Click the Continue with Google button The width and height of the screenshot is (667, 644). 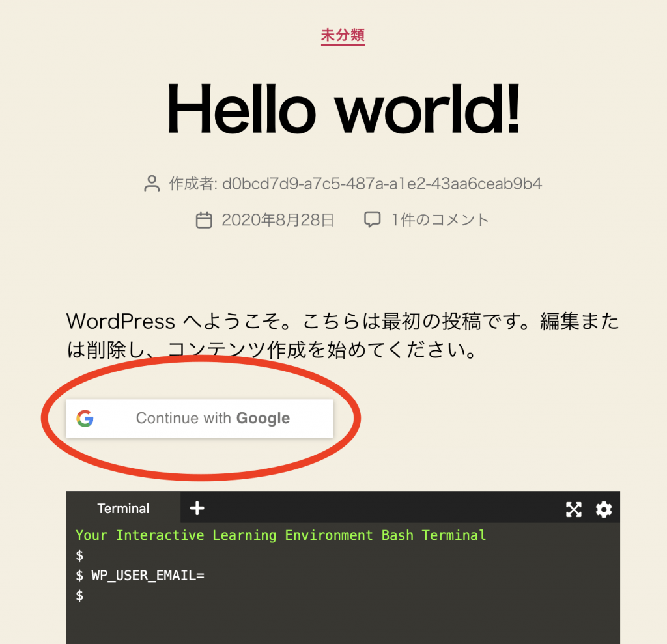(199, 418)
